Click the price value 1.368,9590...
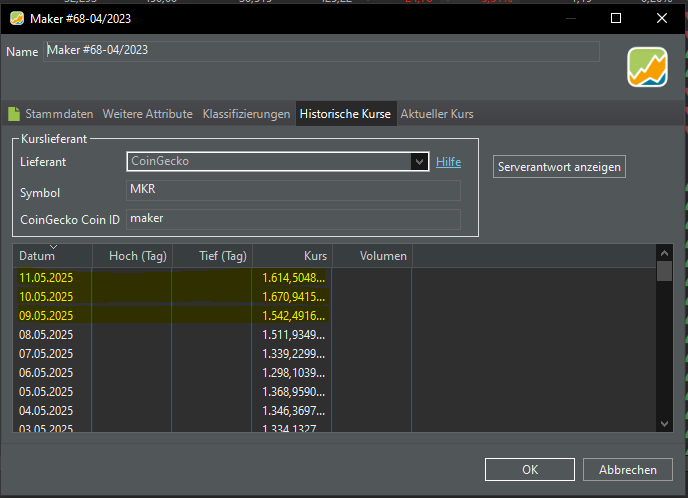This screenshot has width=688, height=498. click(294, 391)
